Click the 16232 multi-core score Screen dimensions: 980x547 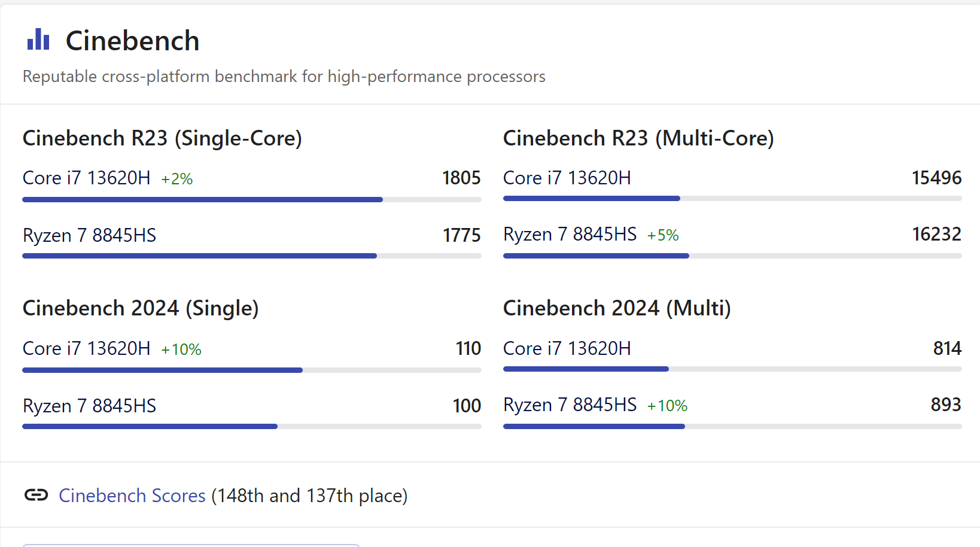[936, 234]
